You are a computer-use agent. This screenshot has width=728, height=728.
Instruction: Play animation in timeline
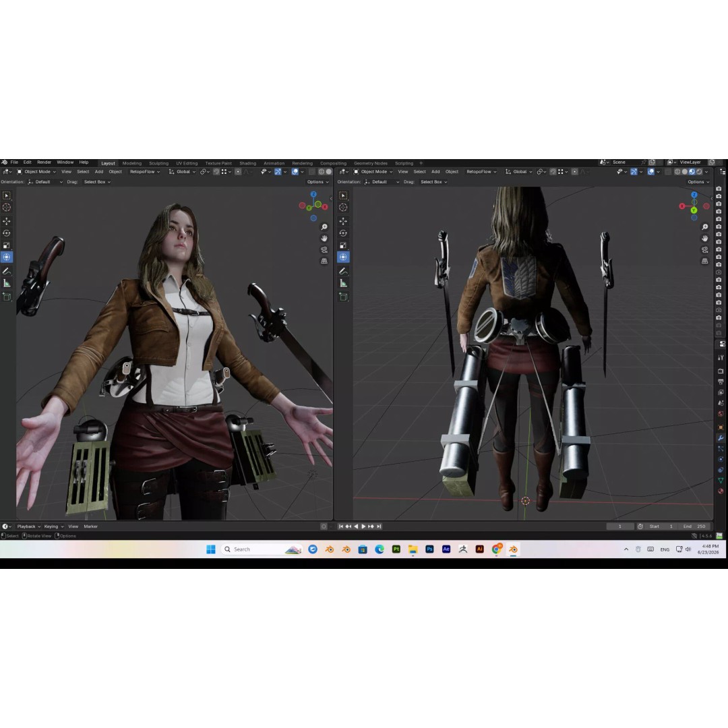pyautogui.click(x=363, y=526)
